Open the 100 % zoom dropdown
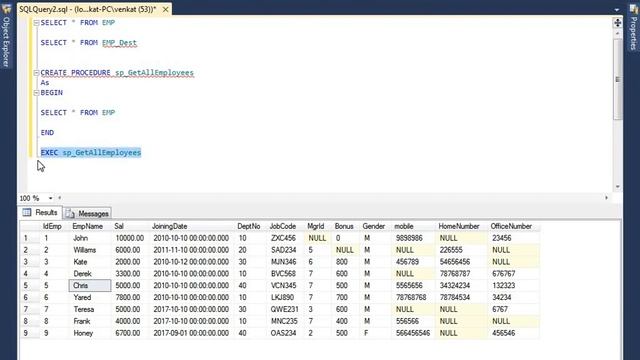640x360 pixels. coord(51,198)
